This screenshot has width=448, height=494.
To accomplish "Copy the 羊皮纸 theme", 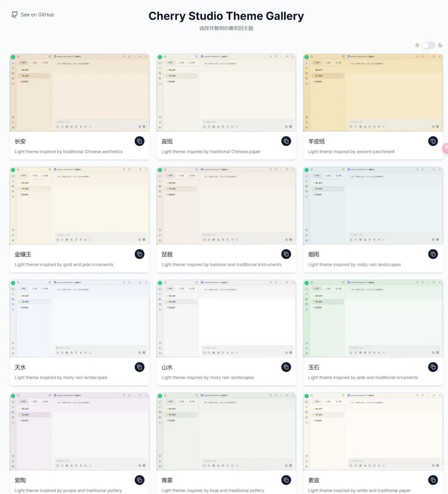I will [433, 141].
